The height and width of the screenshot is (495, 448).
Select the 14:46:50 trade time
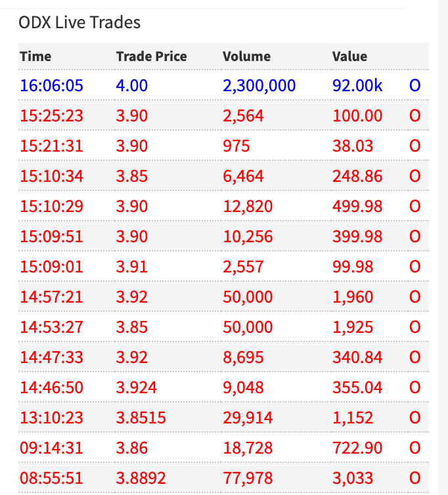click(x=51, y=387)
